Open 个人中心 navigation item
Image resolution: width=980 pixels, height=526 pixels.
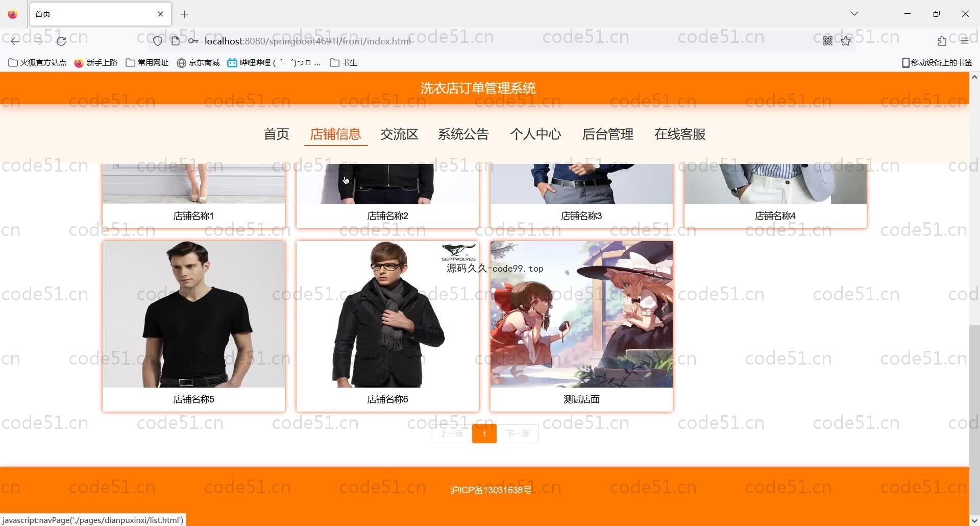tap(535, 134)
